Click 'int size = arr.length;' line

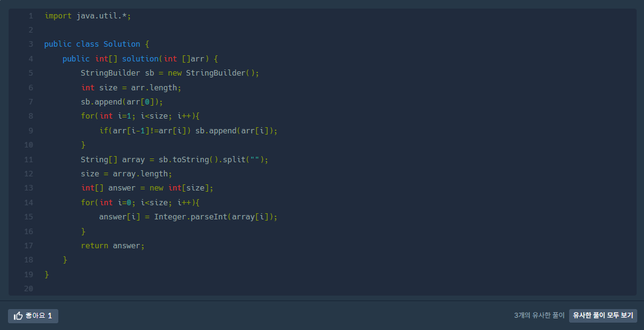pos(131,87)
